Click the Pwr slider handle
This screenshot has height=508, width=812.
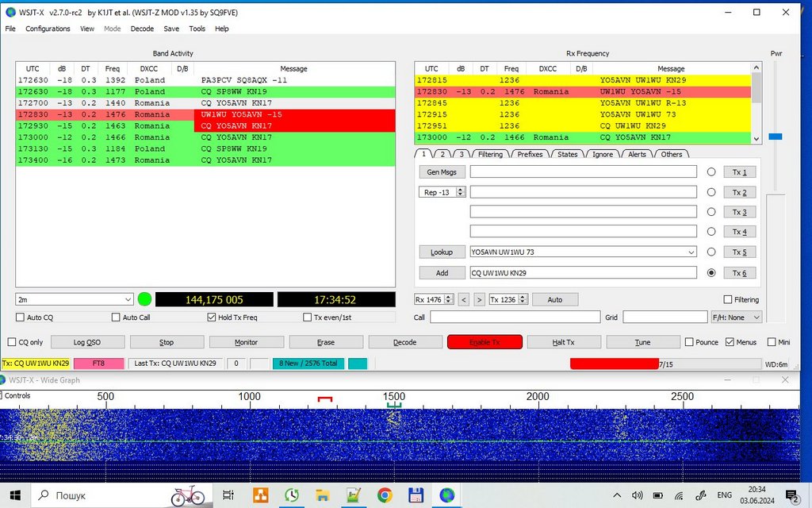(x=776, y=137)
